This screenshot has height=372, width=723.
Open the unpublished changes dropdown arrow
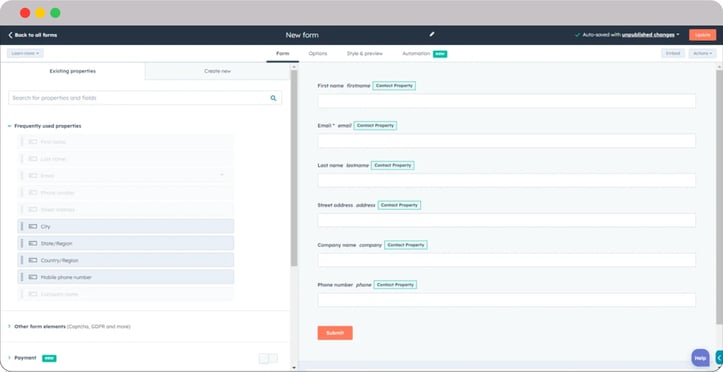tap(678, 35)
